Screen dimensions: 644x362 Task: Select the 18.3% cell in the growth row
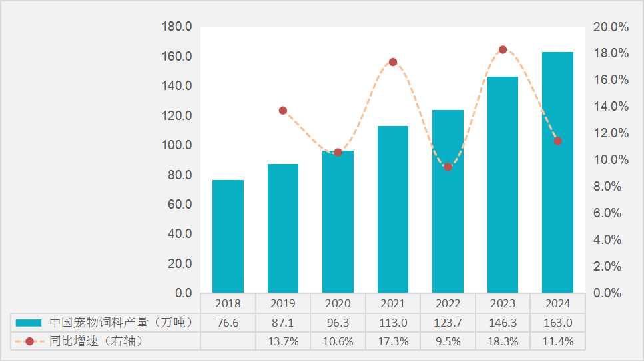[x=503, y=341]
